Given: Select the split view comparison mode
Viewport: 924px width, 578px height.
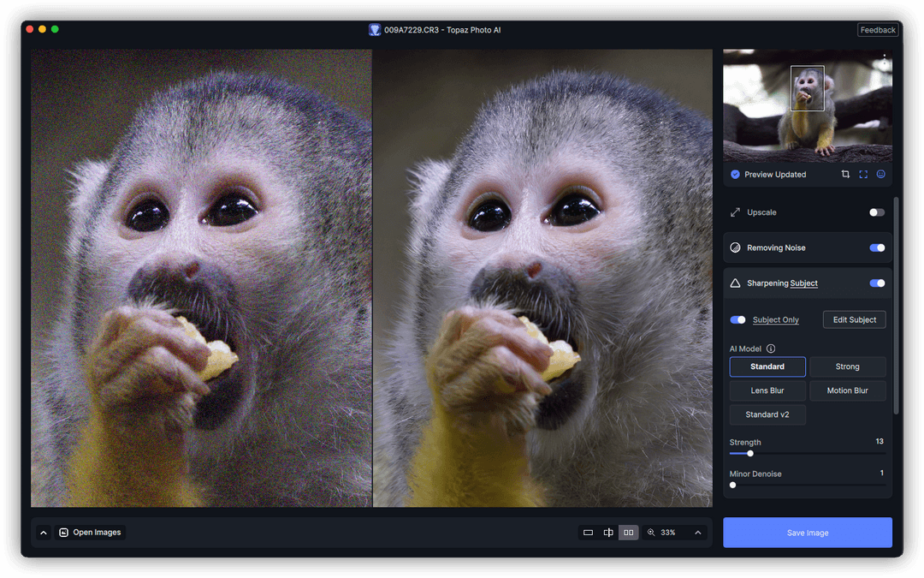Looking at the screenshot, I should (x=608, y=532).
